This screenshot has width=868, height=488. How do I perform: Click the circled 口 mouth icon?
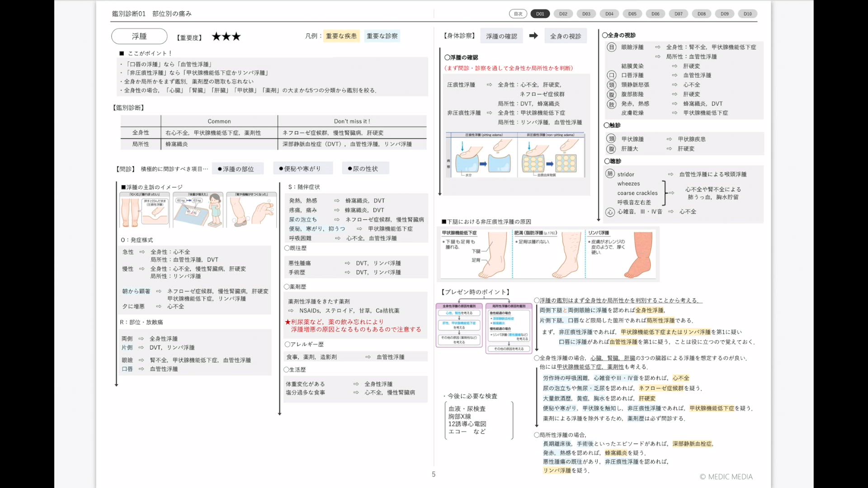point(611,75)
